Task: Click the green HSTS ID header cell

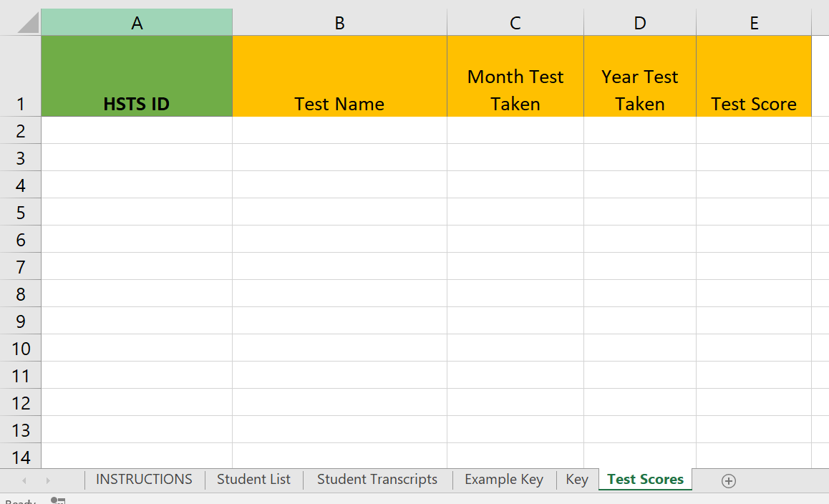Action: (137, 77)
